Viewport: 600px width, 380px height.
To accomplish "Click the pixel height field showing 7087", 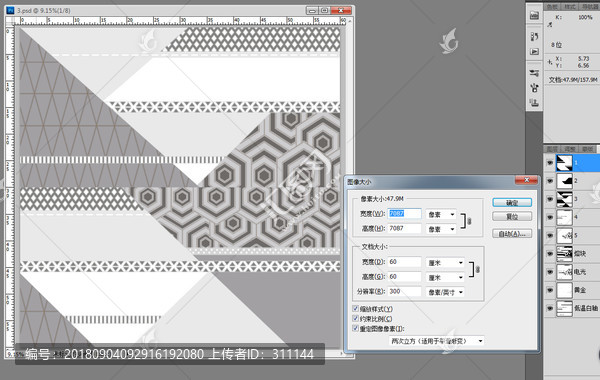I will point(404,228).
